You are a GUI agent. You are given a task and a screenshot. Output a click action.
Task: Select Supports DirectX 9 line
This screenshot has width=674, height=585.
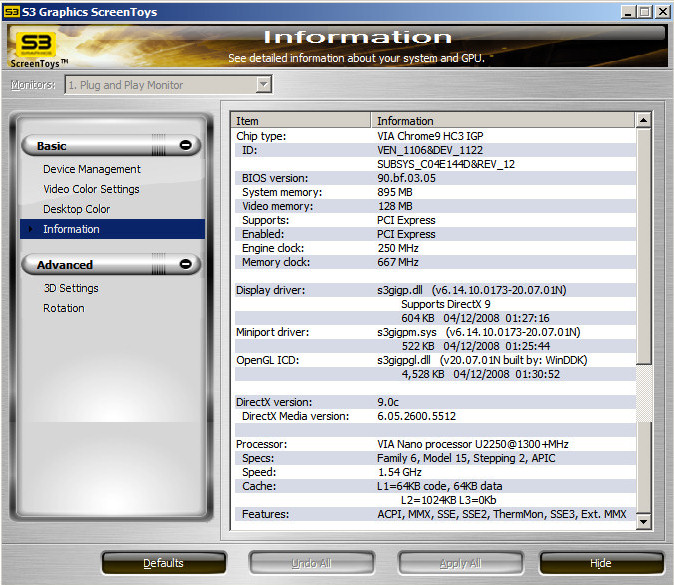(x=446, y=304)
